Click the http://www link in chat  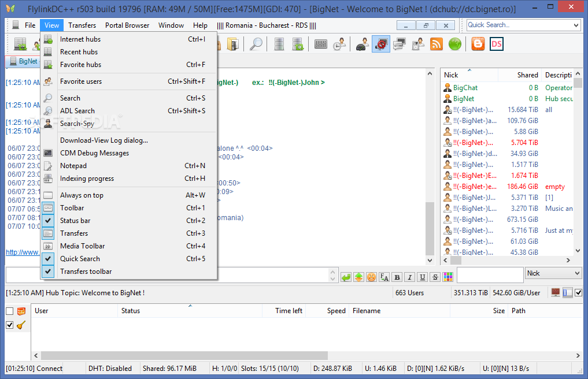23,252
